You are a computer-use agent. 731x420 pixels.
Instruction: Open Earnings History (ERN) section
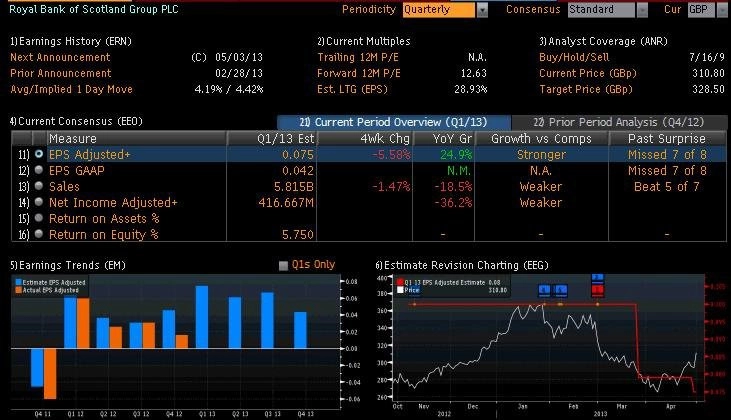(71, 41)
